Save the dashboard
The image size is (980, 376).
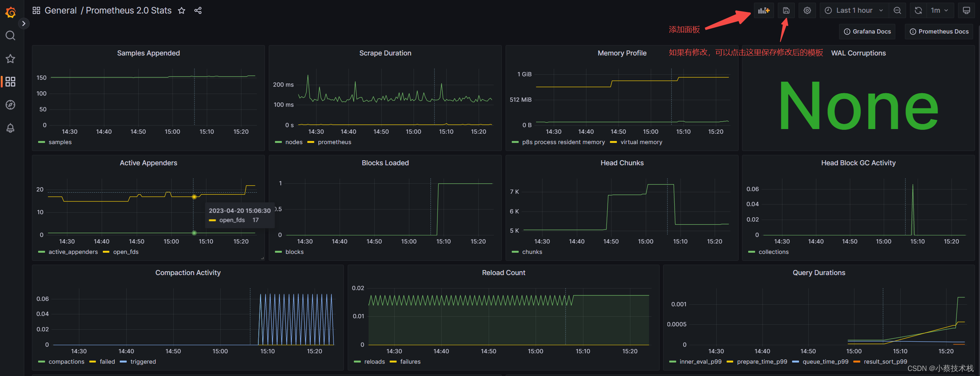tap(786, 10)
